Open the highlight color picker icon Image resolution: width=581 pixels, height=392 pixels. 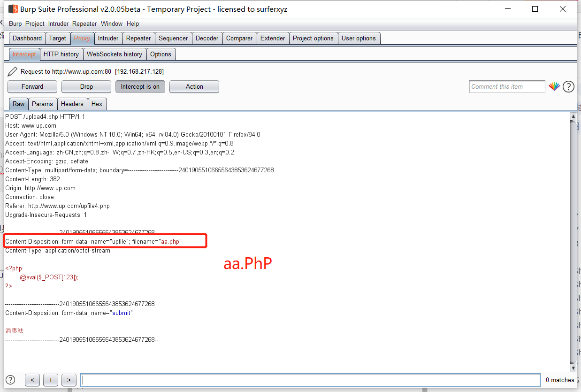click(554, 86)
